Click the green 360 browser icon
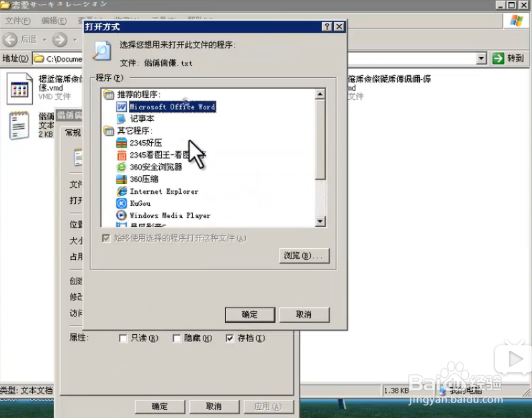This screenshot has width=532, height=418. (122, 167)
